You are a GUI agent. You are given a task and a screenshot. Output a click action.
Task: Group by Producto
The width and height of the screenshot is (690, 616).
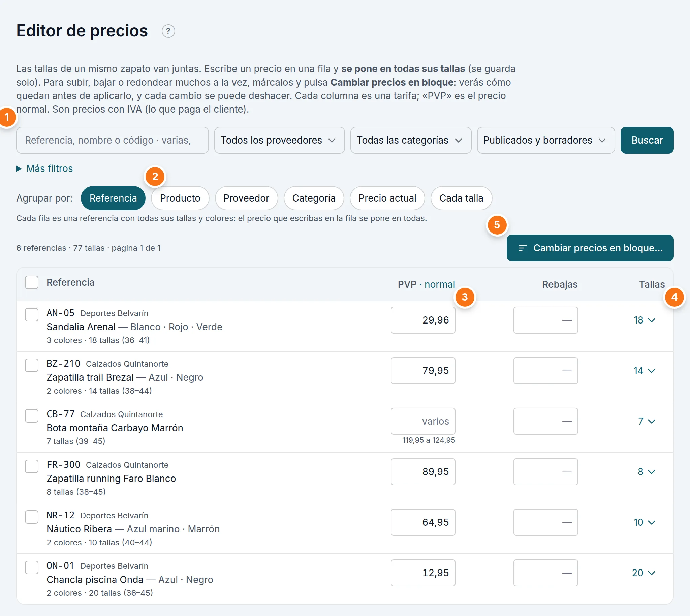180,198
